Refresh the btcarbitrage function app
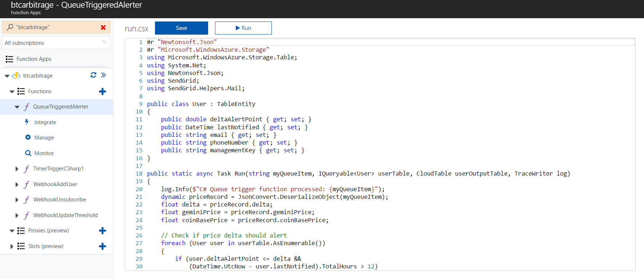The width and height of the screenshot is (644, 279). pyautogui.click(x=94, y=75)
